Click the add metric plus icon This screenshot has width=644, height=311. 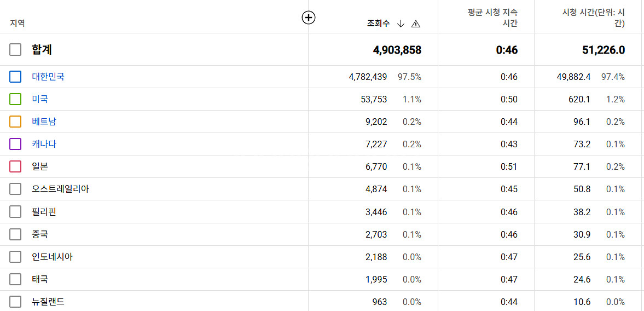tap(309, 18)
